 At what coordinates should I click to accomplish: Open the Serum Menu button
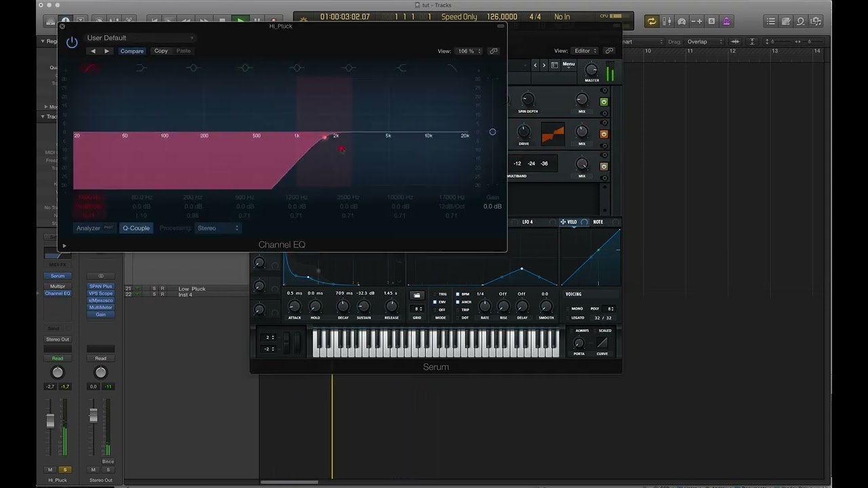568,64
